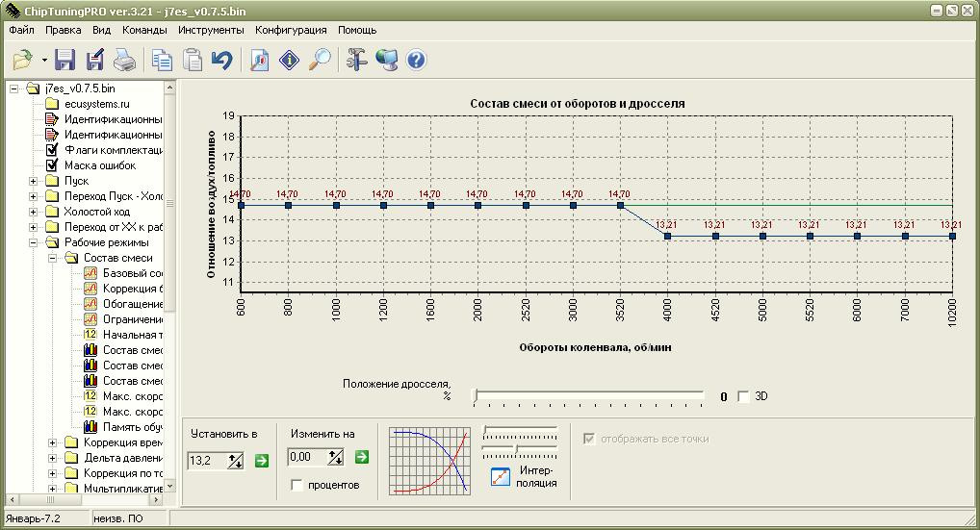Open the 'Инструменты' menu

coord(211,30)
